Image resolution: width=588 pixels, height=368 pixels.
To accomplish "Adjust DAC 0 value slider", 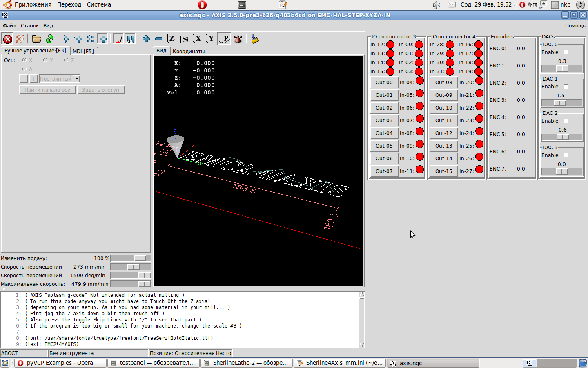I will point(562,69).
